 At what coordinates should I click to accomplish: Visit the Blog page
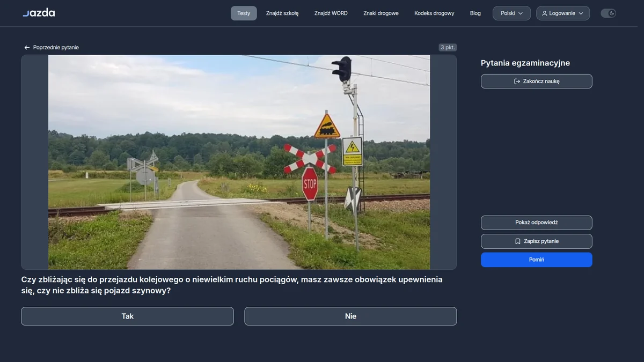475,13
